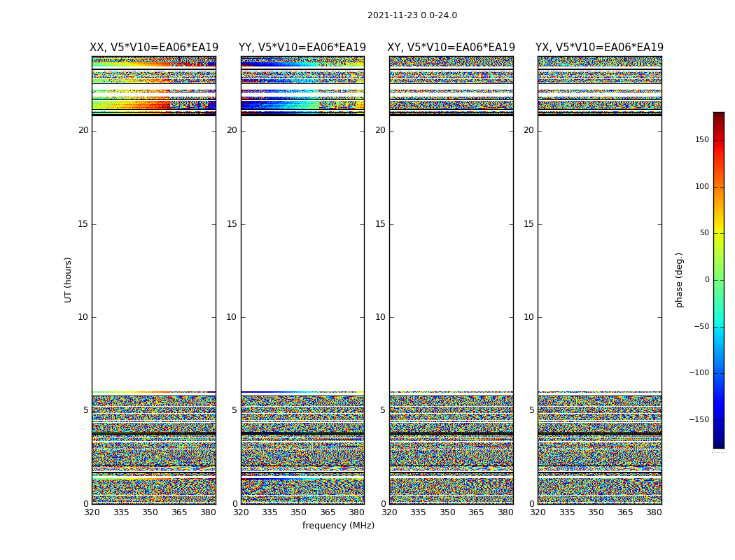Image resolution: width=735 pixels, height=560 pixels.
Task: Click the 10 hour tick of YY panel
Action: point(232,317)
